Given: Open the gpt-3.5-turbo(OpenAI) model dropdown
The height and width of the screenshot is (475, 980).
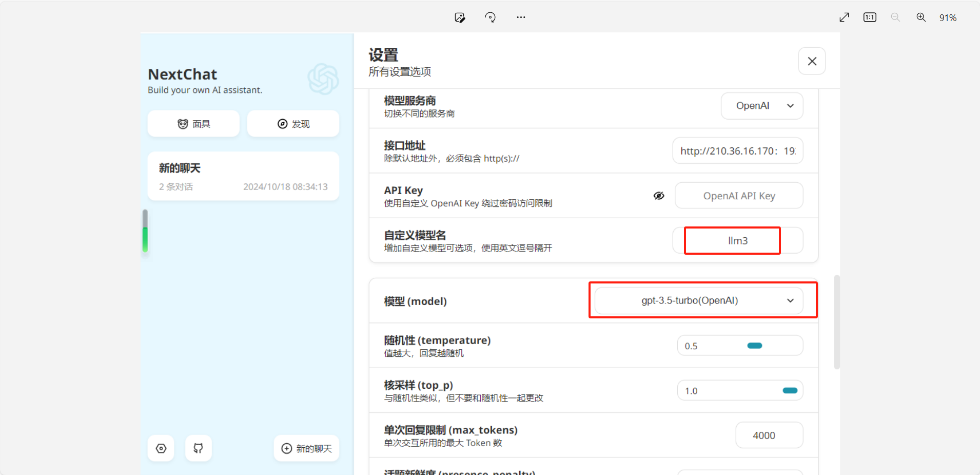Looking at the screenshot, I should pos(699,300).
